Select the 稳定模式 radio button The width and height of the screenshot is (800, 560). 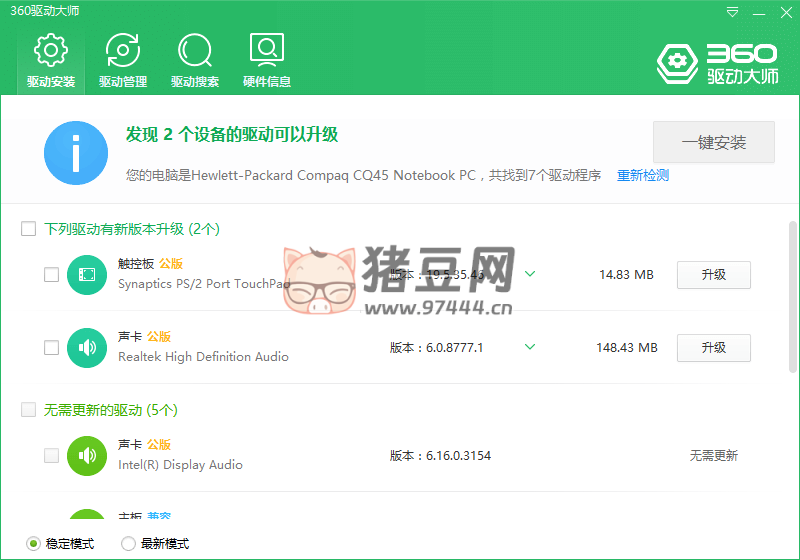[x=33, y=544]
